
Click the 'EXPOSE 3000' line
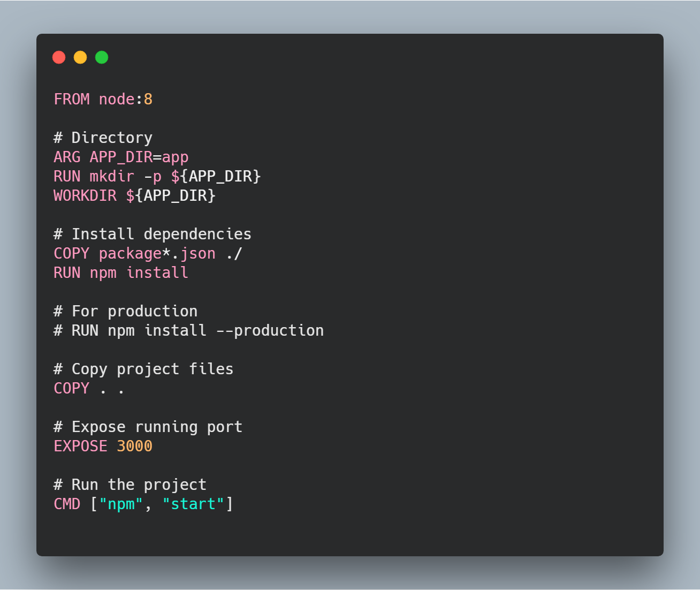103,446
